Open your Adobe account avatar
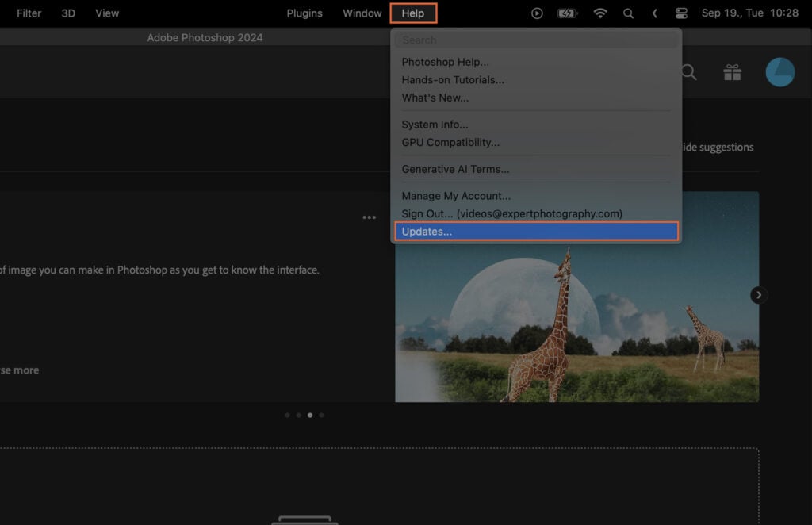 pos(779,71)
